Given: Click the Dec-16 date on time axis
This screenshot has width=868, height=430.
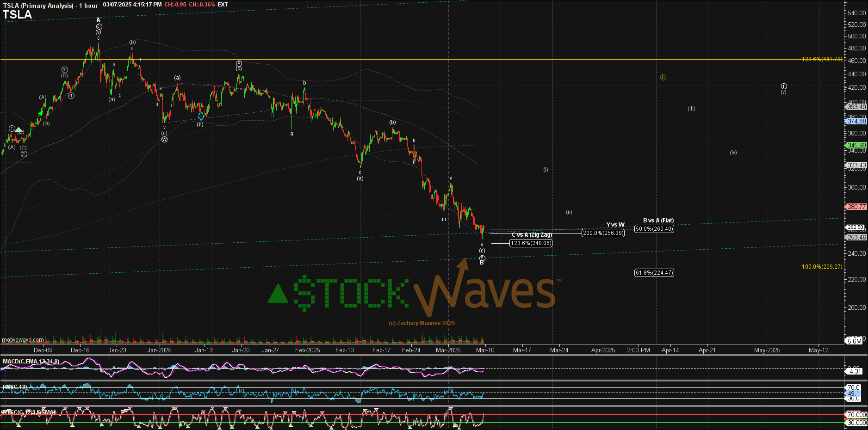Looking at the screenshot, I should (x=80, y=350).
